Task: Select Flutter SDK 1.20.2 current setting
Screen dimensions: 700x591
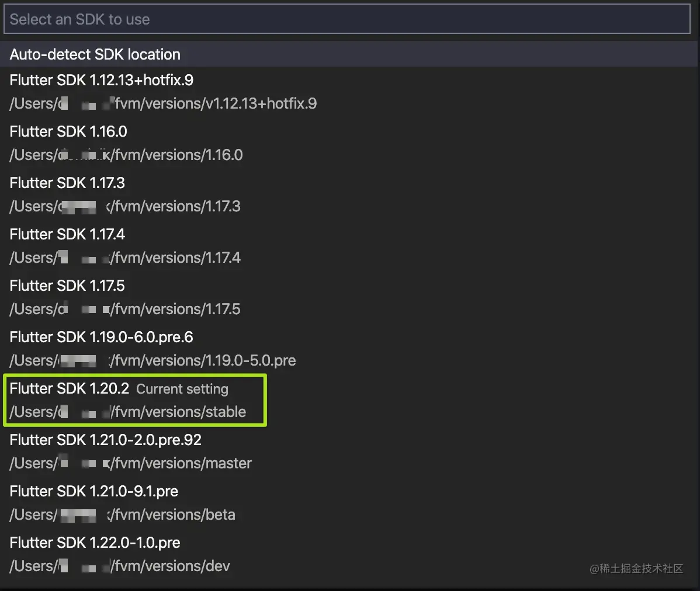Action: (x=349, y=400)
